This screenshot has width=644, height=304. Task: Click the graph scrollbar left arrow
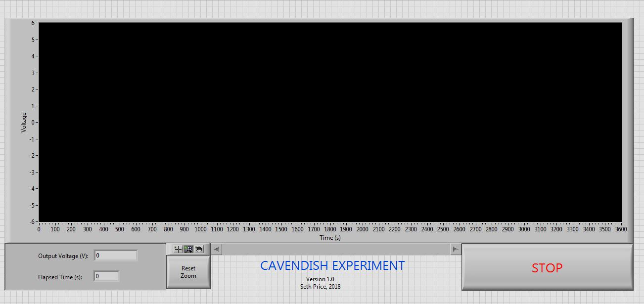pos(217,249)
